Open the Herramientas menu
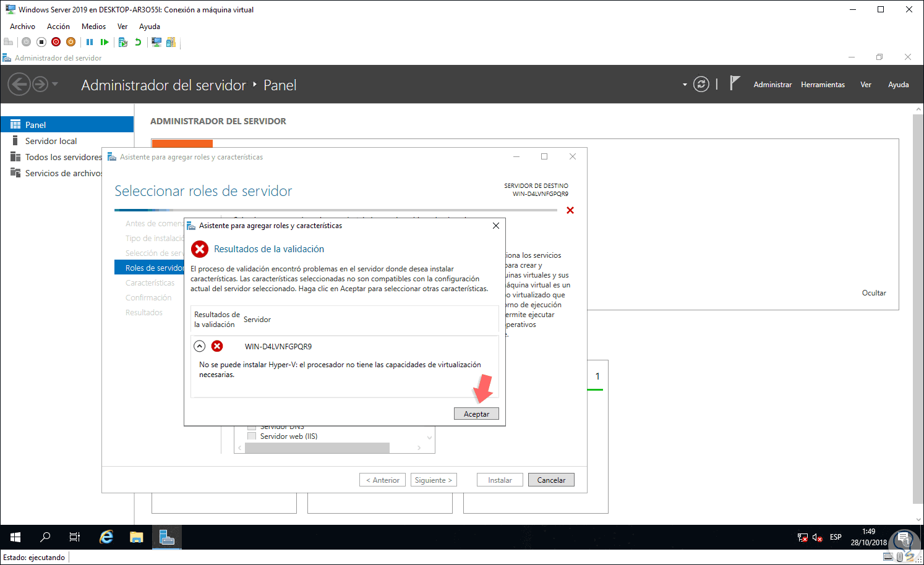Image resolution: width=924 pixels, height=565 pixels. (823, 85)
